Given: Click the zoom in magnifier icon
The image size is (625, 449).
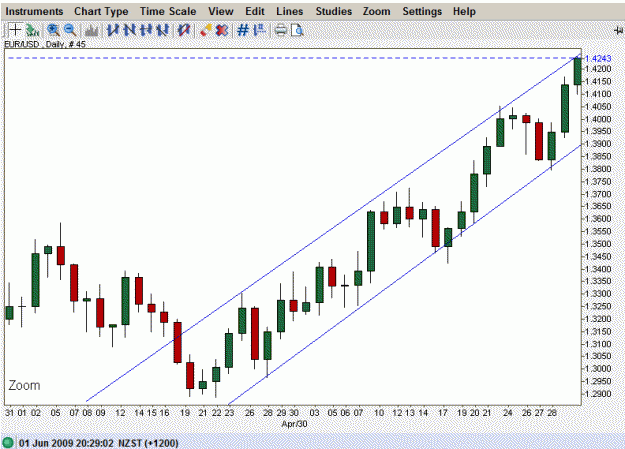Looking at the screenshot, I should tap(53, 30).
